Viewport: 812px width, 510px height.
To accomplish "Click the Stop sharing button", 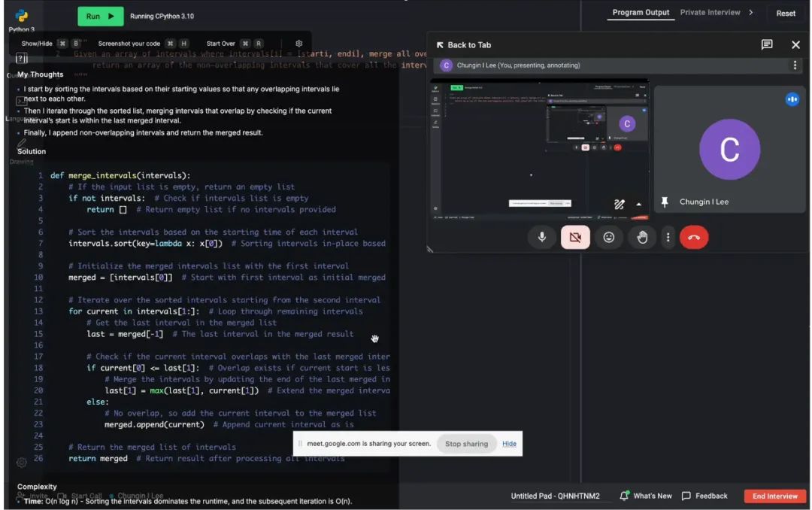I will (466, 444).
